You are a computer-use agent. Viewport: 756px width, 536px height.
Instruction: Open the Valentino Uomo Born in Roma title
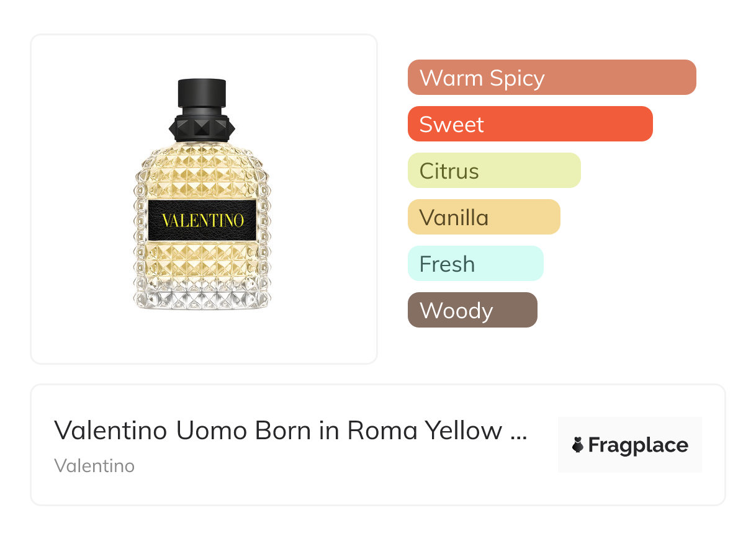click(x=278, y=430)
